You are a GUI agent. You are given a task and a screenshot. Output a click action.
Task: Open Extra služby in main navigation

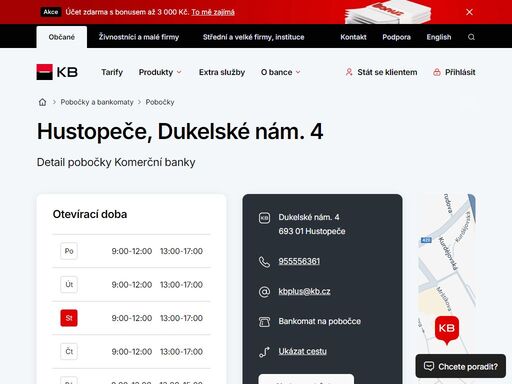coord(222,72)
